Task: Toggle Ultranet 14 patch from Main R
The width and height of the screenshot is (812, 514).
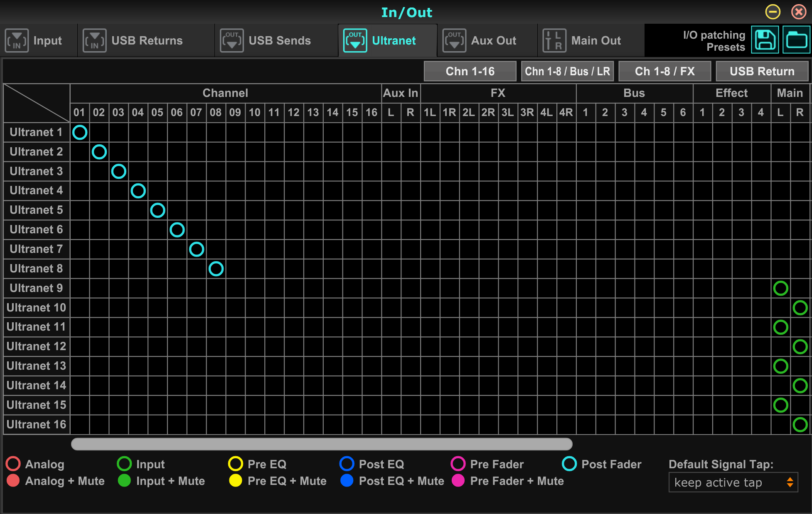Action: (800, 385)
